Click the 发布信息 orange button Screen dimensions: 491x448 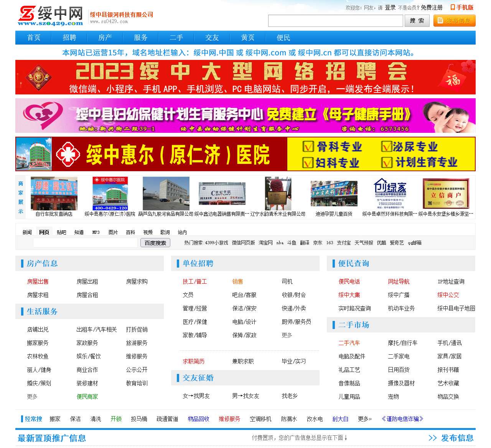pos(455,21)
